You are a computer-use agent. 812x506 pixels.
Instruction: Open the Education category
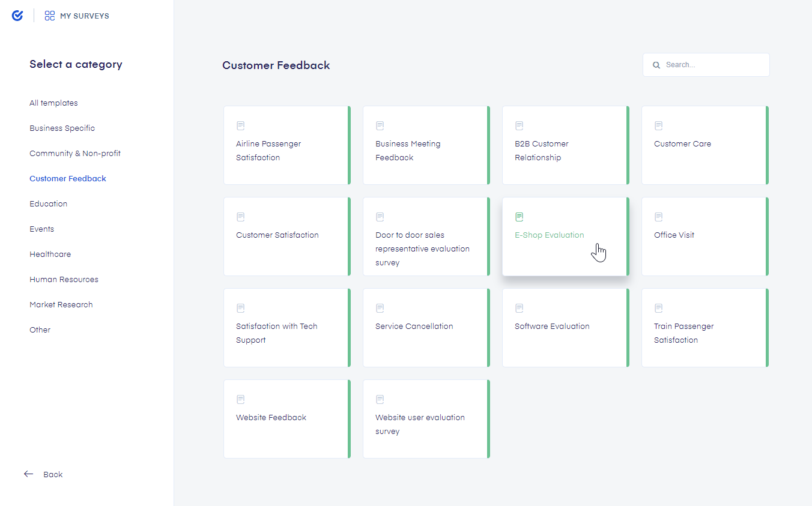point(49,203)
